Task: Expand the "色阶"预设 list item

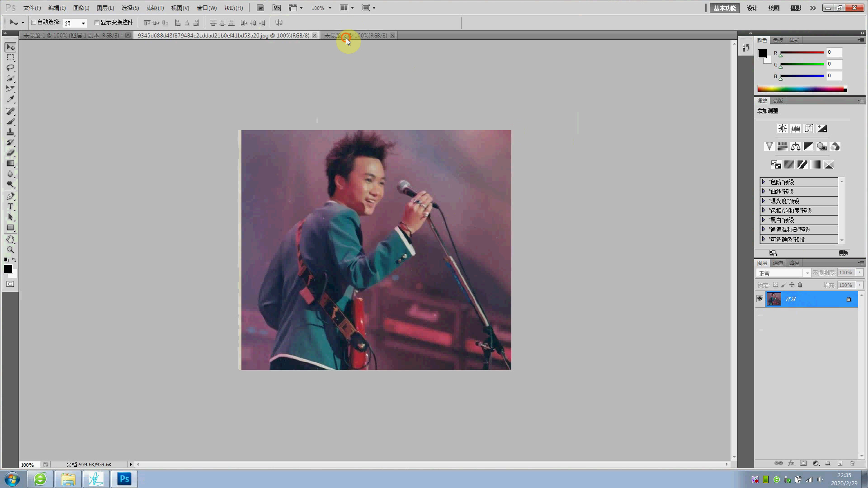Action: tap(764, 182)
